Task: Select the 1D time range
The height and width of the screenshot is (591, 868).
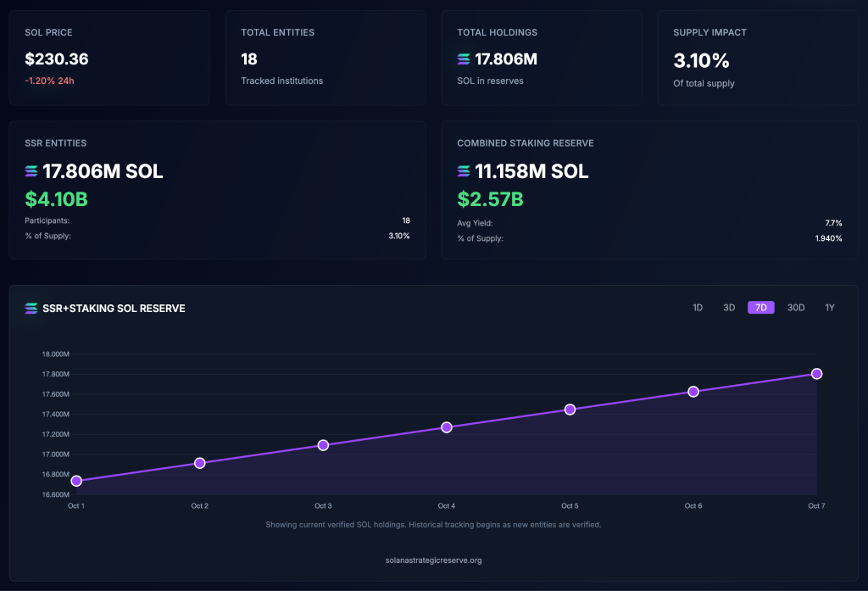Action: pyautogui.click(x=697, y=307)
